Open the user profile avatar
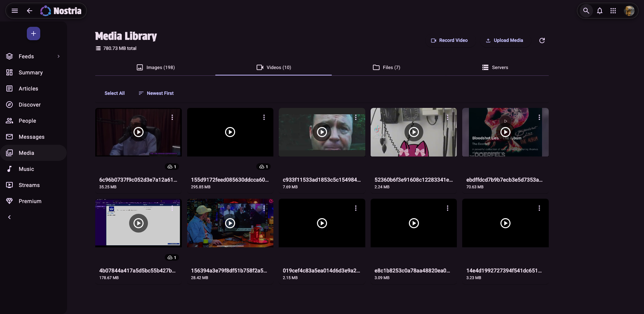The width and height of the screenshot is (644, 314). [x=629, y=11]
